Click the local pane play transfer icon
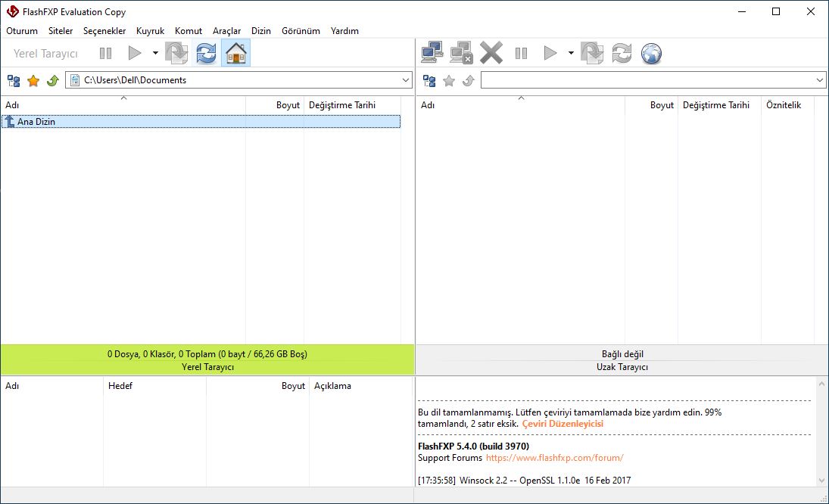Viewport: 829px width, 504px height. [x=135, y=53]
